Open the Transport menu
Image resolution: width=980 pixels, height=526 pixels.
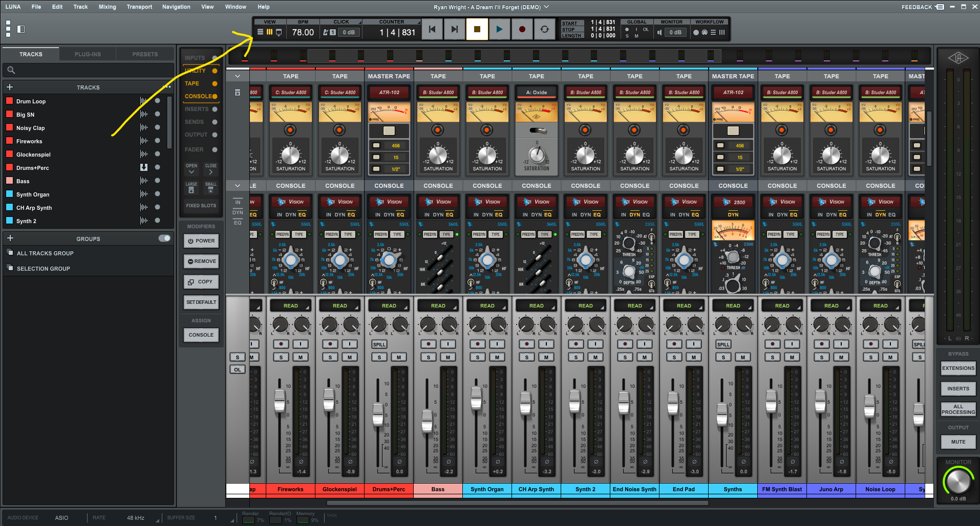139,7
